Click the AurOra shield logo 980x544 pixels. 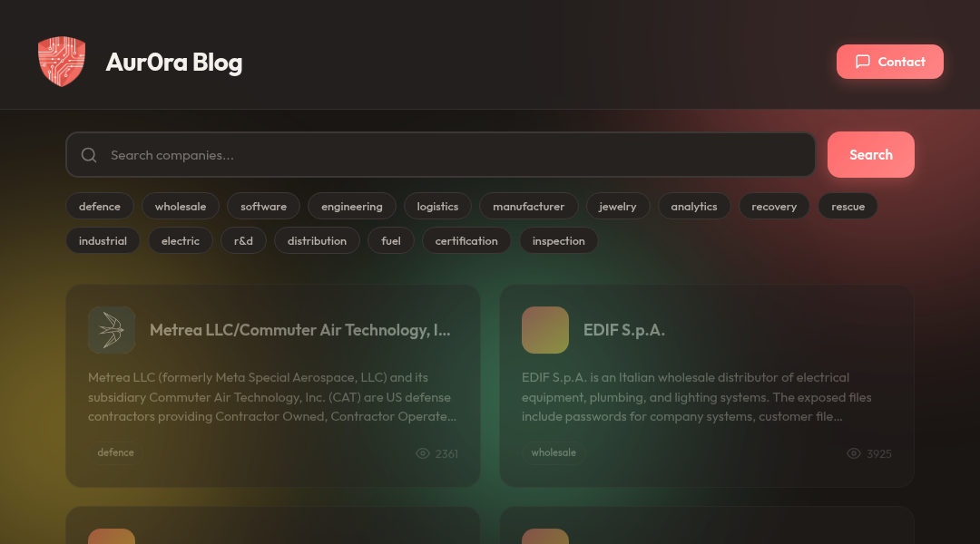point(62,62)
